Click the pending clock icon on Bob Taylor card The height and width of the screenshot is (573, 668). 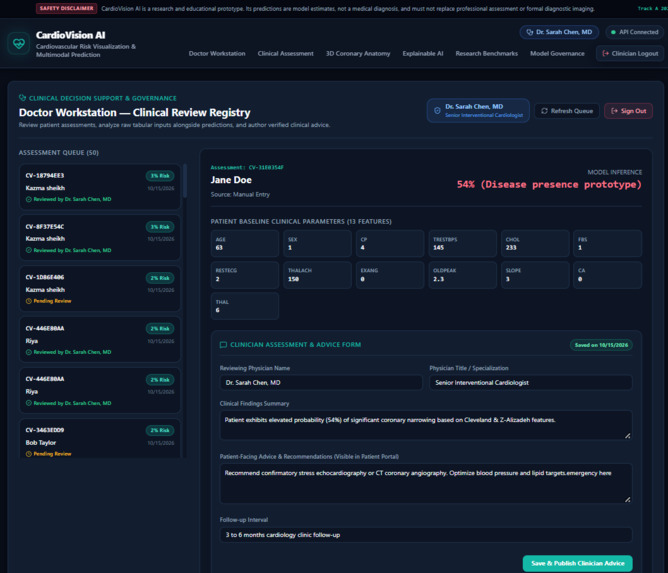[29, 454]
